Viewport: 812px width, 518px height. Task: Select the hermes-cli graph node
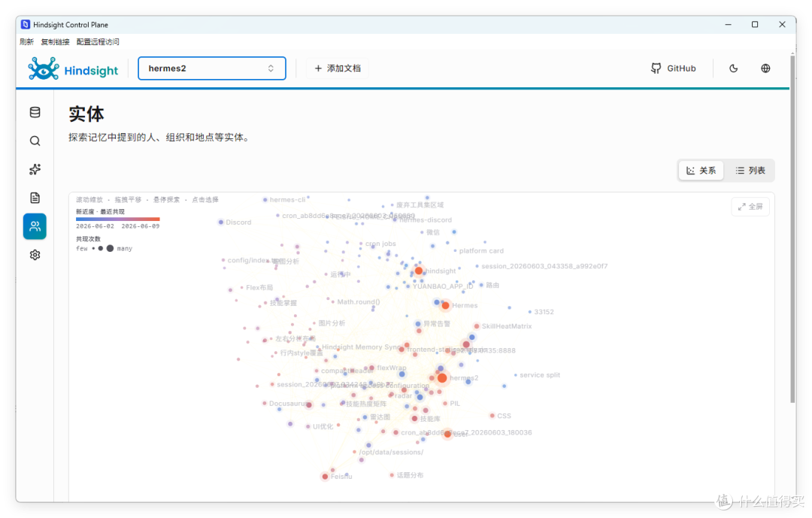coord(265,199)
